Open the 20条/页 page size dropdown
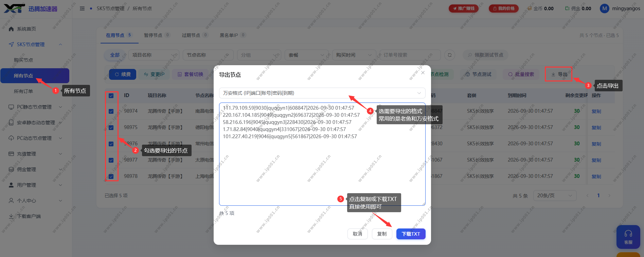The width and height of the screenshot is (644, 257). point(555,196)
